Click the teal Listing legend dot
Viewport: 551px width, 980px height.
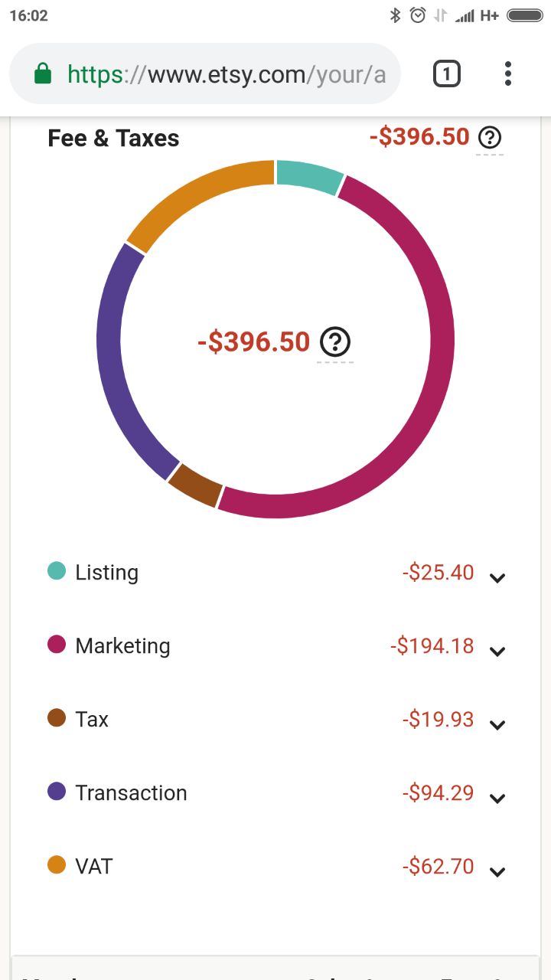click(57, 570)
